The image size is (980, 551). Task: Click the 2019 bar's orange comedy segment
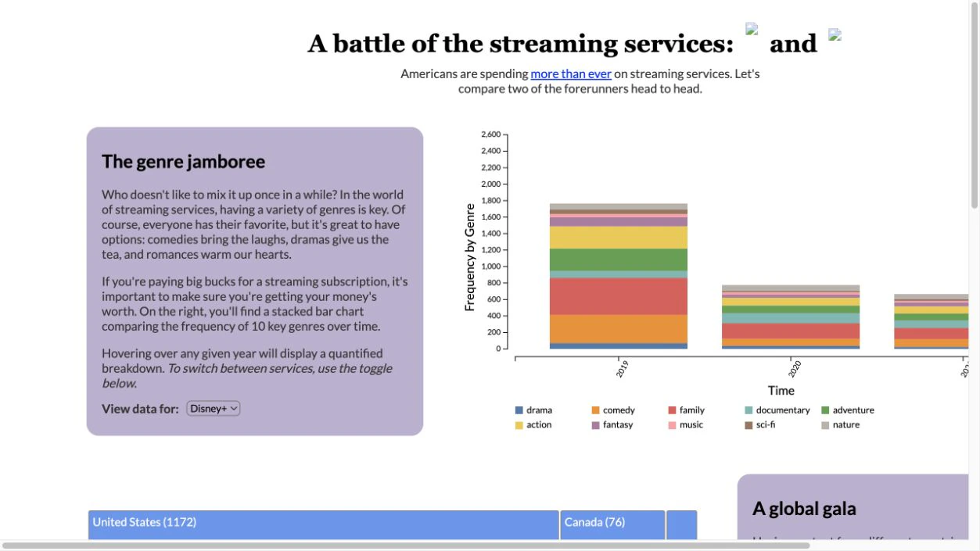pos(619,329)
